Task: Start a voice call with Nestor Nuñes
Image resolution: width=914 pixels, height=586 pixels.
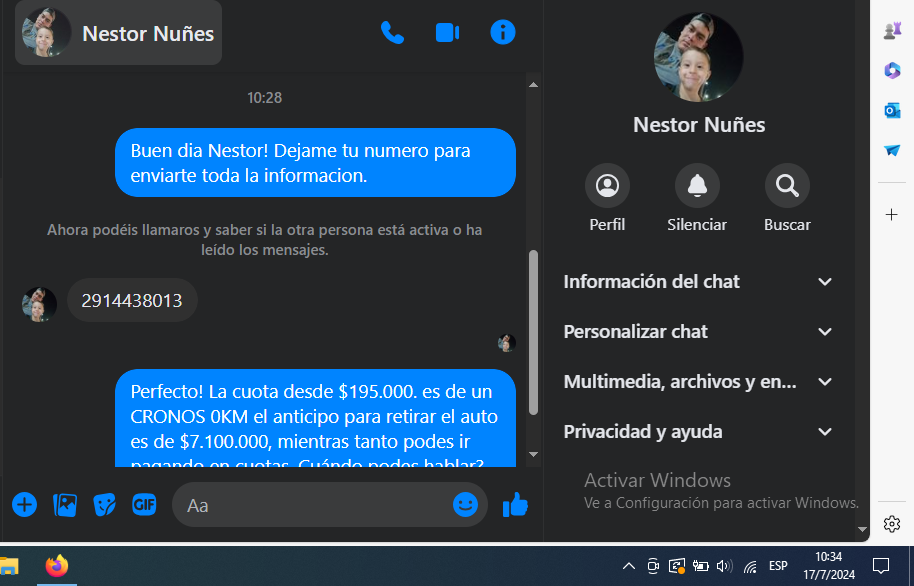Action: (392, 33)
